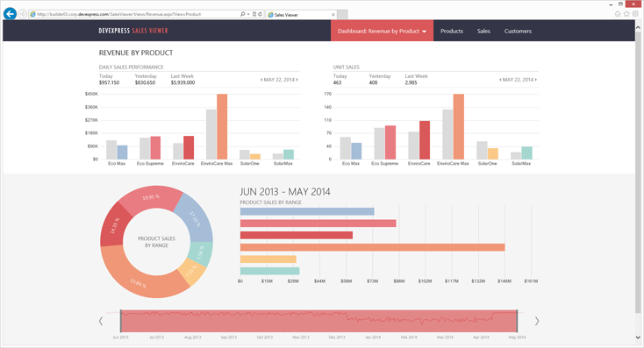
Task: Click the 7.56 % teal donut segment
Action: [201, 253]
